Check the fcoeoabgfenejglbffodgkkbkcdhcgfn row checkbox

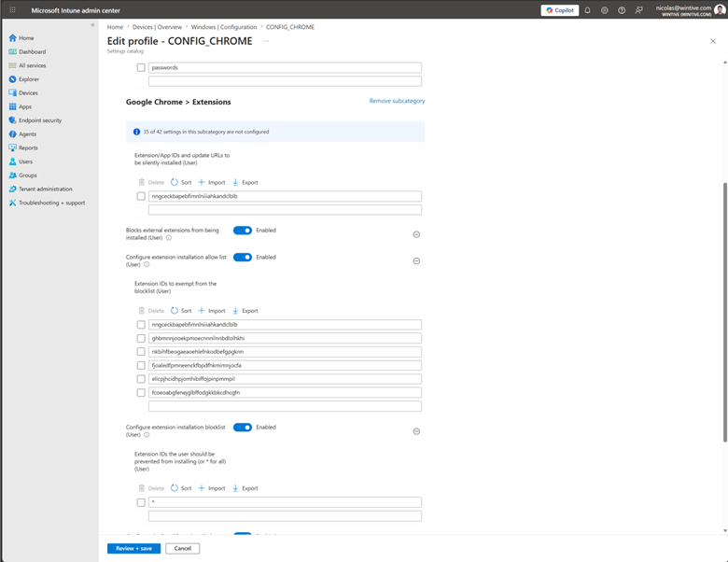tap(141, 393)
